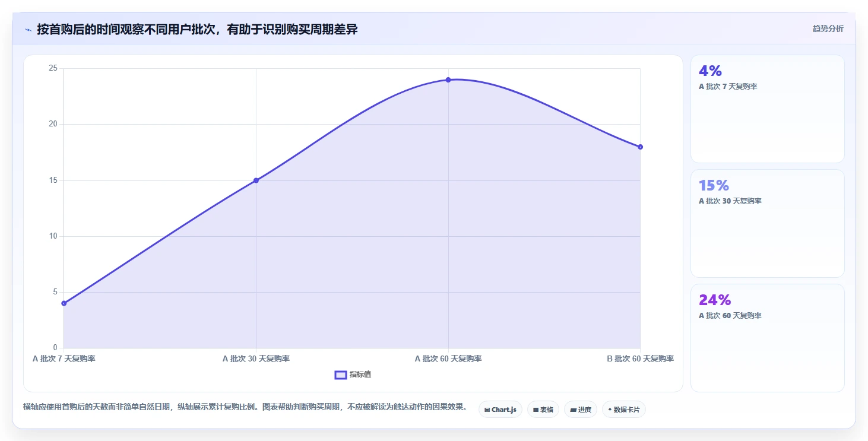Select the Chart.js tag chip
The image size is (868, 441).
500,410
